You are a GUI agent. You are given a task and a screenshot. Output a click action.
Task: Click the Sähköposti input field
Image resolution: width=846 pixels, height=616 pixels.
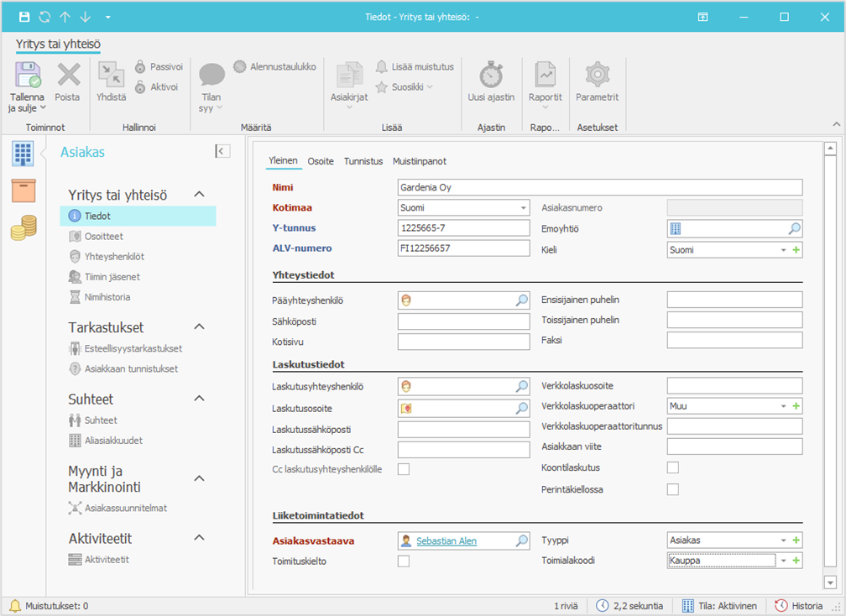tap(463, 321)
